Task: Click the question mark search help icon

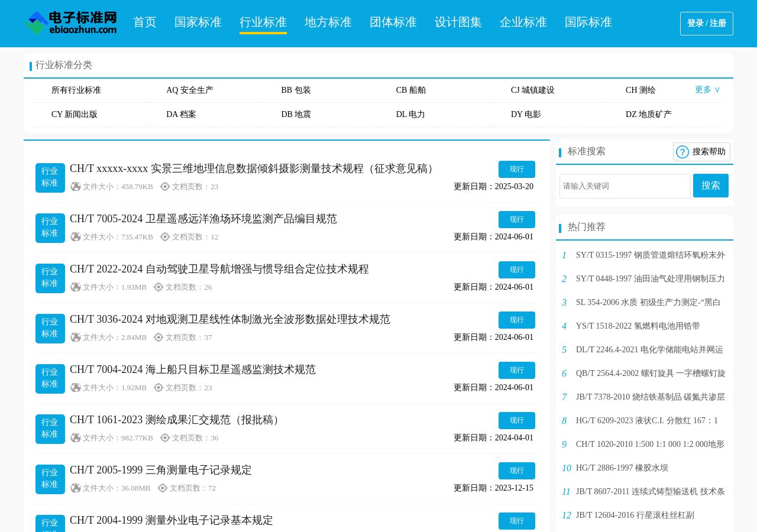Action: [x=682, y=152]
